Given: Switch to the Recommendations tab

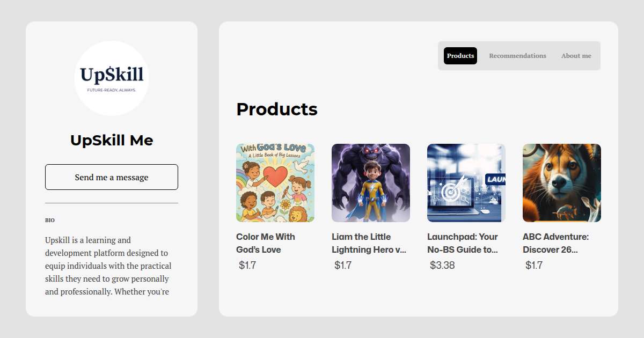Looking at the screenshot, I should pyautogui.click(x=517, y=56).
